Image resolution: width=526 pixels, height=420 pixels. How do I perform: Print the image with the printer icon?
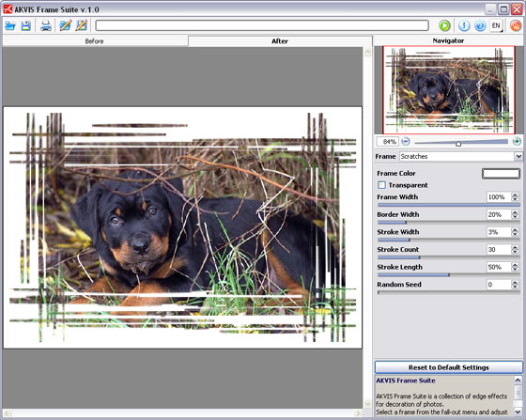[46, 25]
